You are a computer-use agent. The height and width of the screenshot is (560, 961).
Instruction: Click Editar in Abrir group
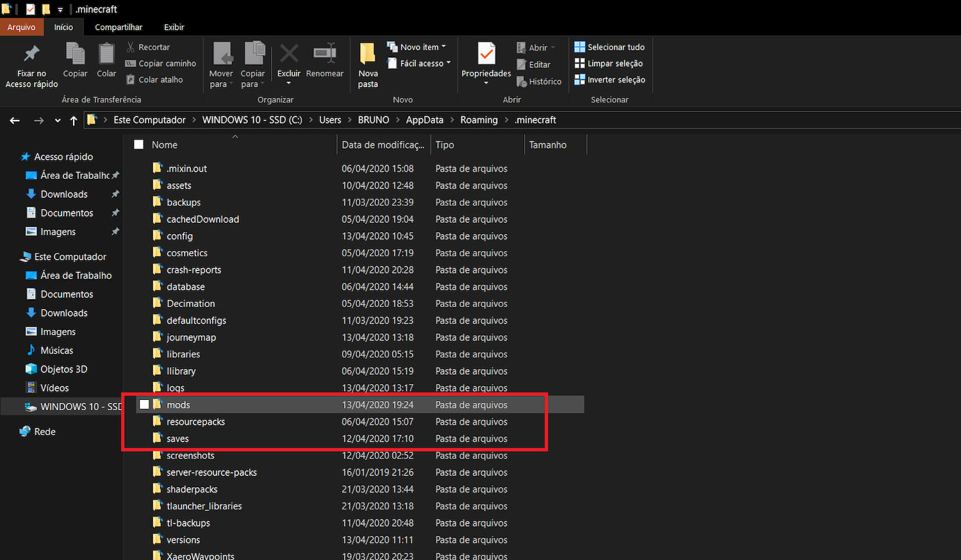(534, 64)
